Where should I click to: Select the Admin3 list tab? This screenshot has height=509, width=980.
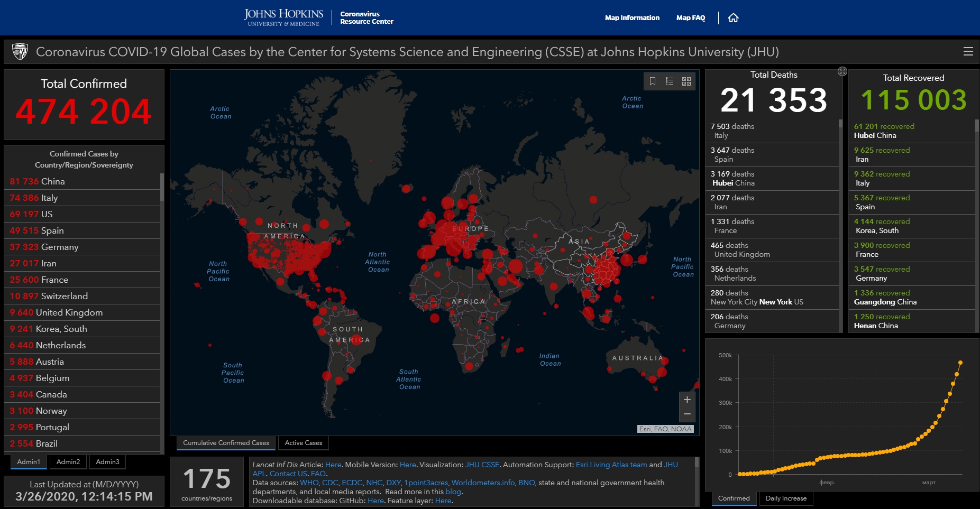pyautogui.click(x=107, y=462)
